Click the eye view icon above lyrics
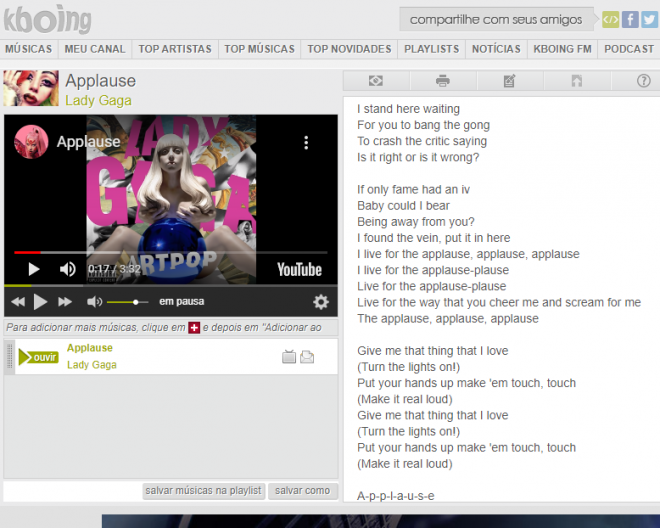 tap(376, 80)
